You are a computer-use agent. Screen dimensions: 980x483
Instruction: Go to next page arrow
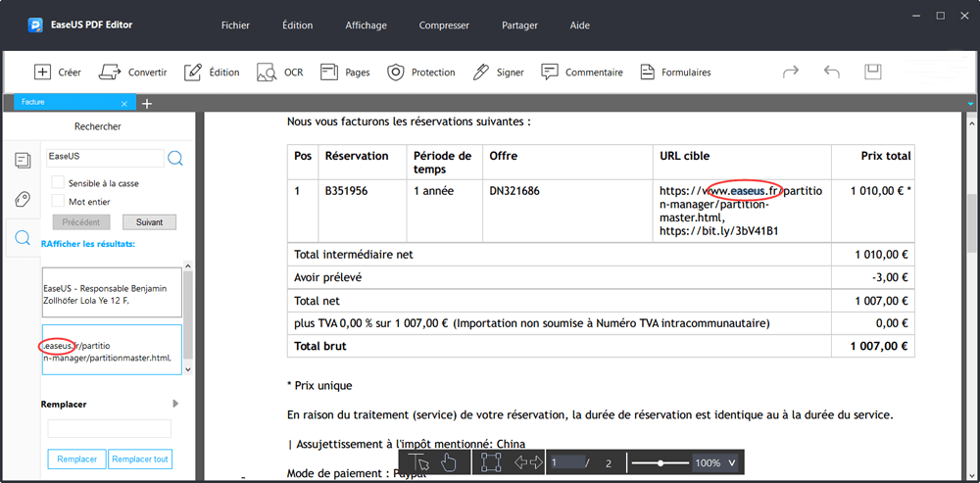[536, 463]
